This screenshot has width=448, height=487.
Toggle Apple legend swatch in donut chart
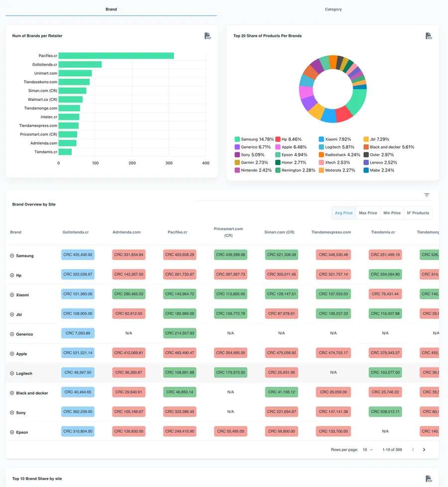click(278, 147)
